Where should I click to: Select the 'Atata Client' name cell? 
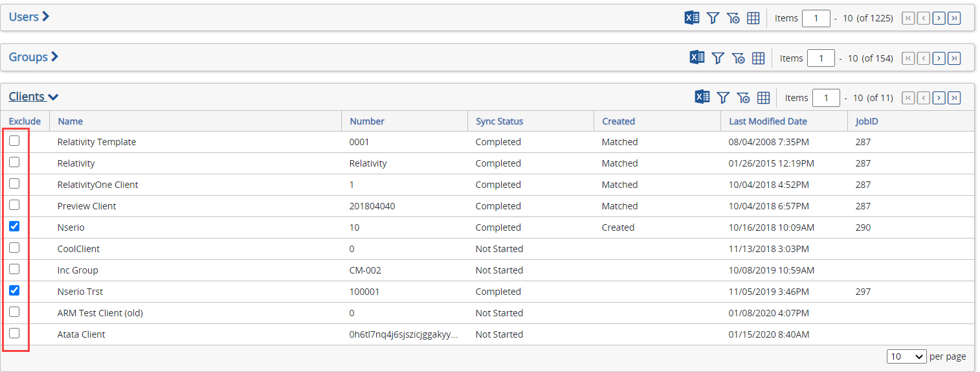[81, 334]
